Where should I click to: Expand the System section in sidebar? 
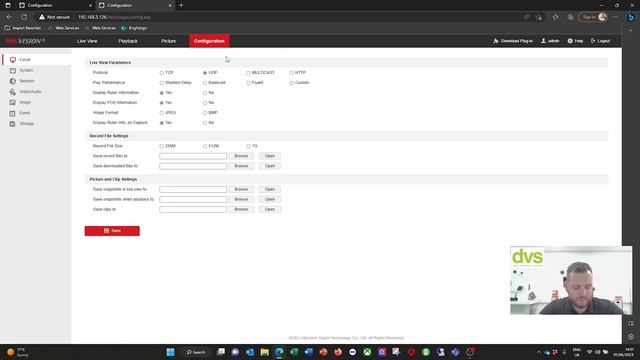pos(26,70)
